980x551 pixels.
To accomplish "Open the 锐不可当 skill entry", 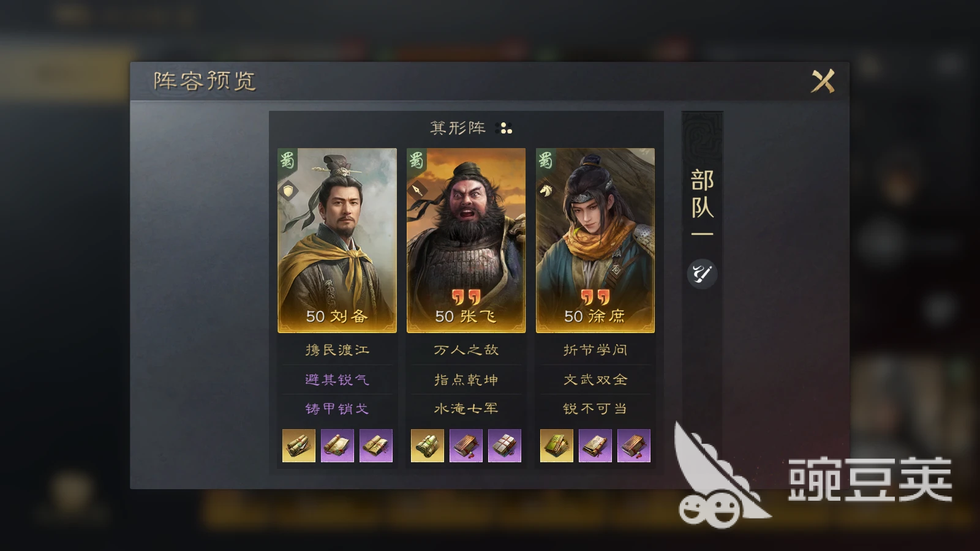I will point(595,408).
